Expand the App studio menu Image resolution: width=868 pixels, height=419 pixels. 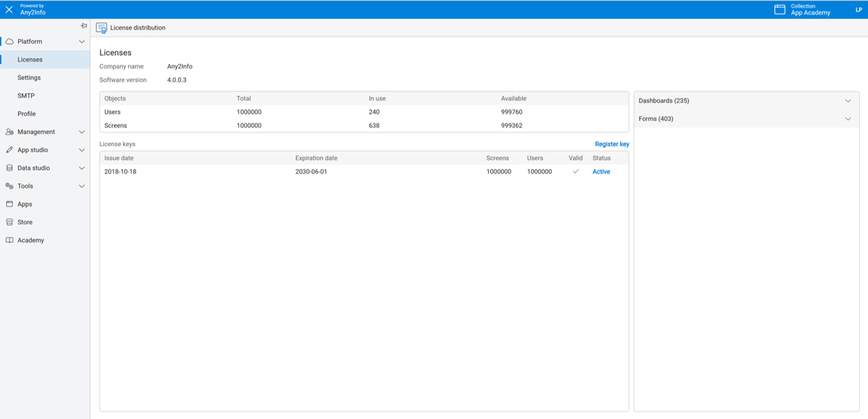81,150
